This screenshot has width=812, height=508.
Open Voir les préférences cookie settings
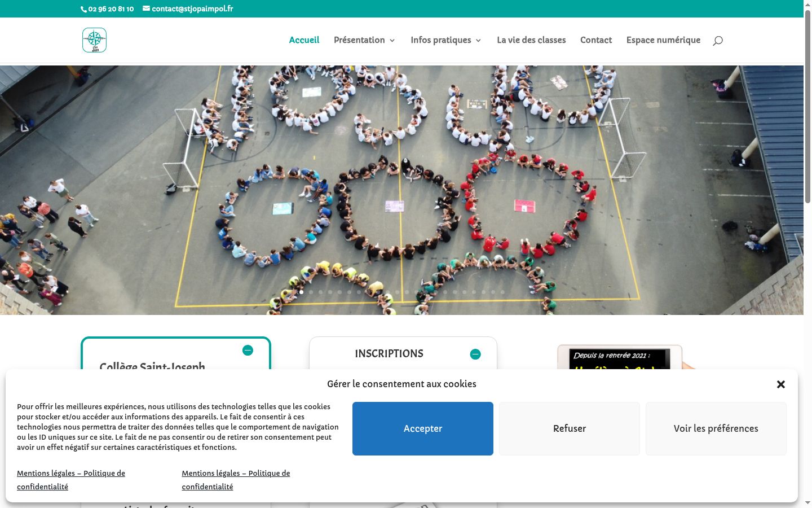tap(716, 428)
